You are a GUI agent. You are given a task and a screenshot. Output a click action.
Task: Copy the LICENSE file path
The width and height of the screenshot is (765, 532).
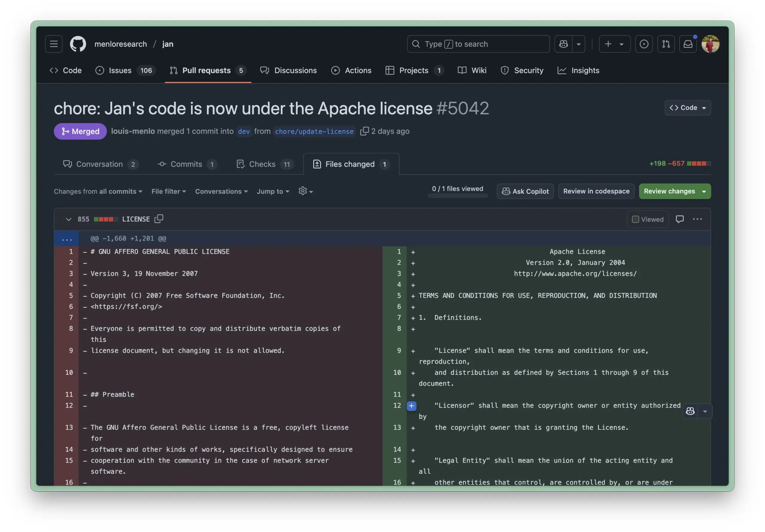pyautogui.click(x=159, y=219)
